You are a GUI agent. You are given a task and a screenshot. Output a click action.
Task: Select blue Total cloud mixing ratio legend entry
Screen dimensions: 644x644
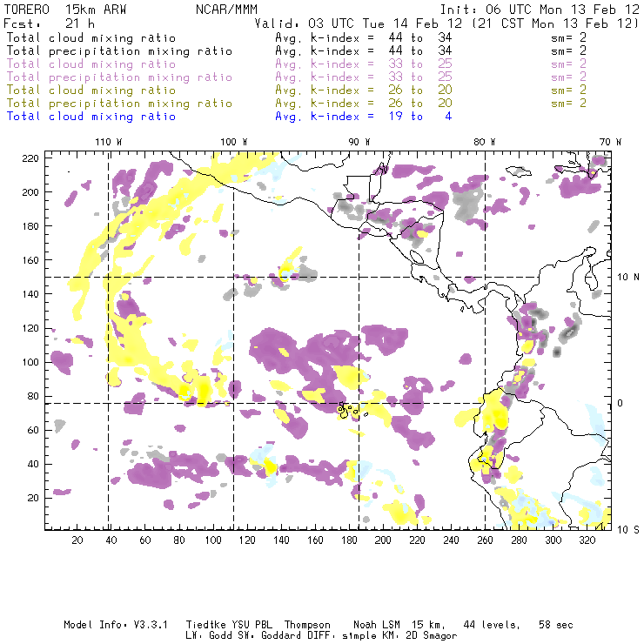[91, 116]
